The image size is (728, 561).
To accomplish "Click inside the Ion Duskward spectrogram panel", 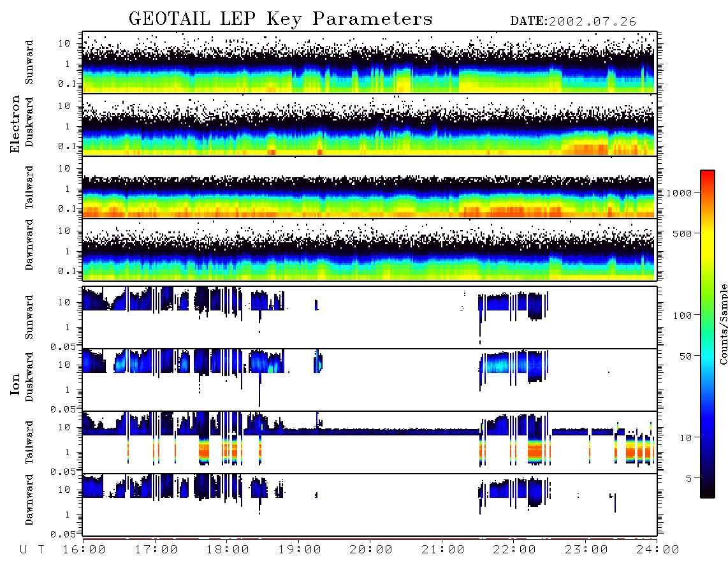I will pos(370,379).
